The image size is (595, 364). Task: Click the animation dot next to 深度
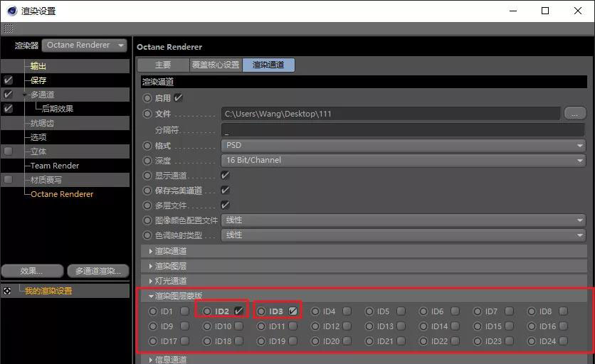tap(147, 161)
